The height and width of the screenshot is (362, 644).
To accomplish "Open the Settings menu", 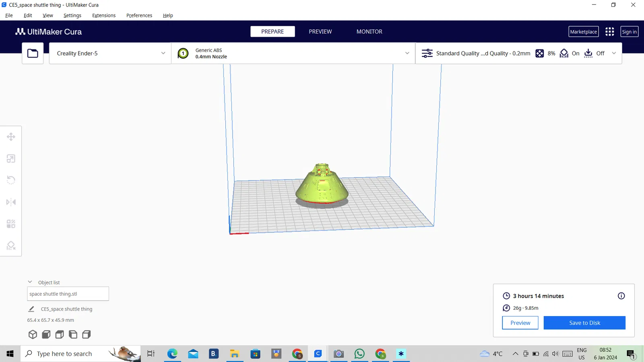I will point(72,15).
